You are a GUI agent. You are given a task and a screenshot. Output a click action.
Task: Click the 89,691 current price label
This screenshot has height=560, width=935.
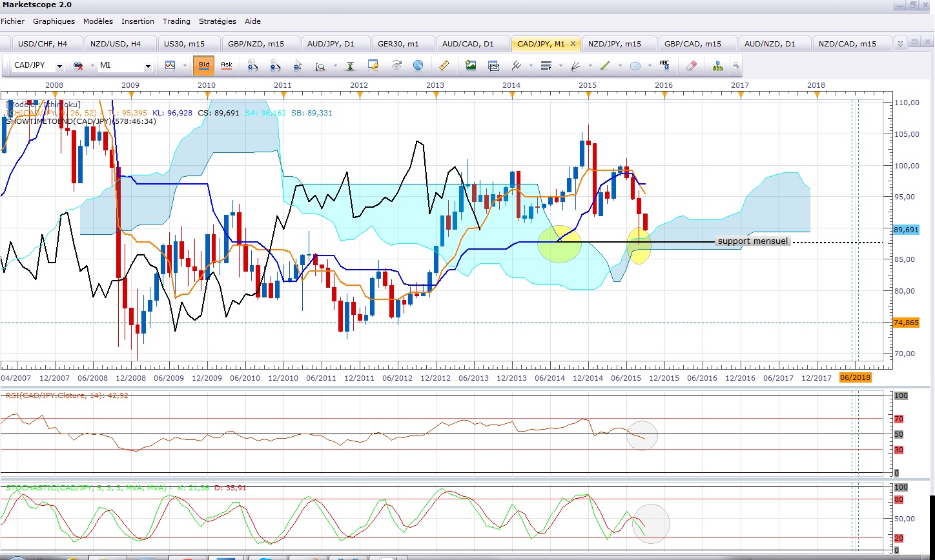906,230
